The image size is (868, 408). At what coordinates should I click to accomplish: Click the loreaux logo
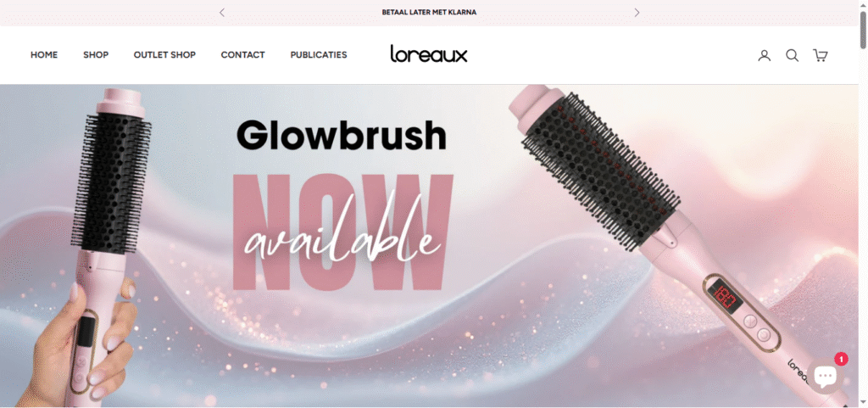429,53
